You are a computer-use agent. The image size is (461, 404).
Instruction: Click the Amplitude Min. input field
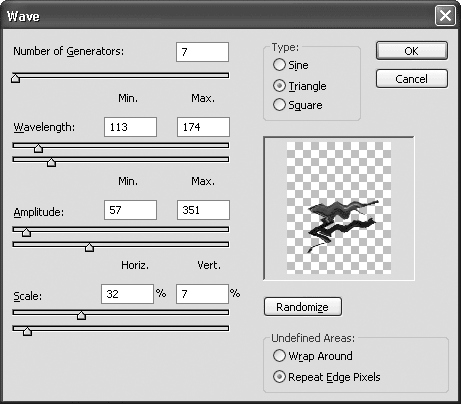pyautogui.click(x=130, y=210)
